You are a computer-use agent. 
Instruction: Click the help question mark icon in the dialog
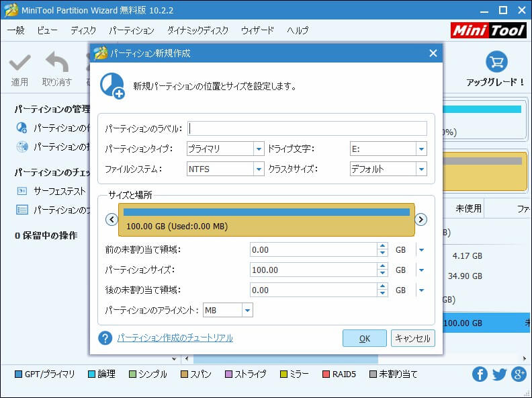click(105, 338)
